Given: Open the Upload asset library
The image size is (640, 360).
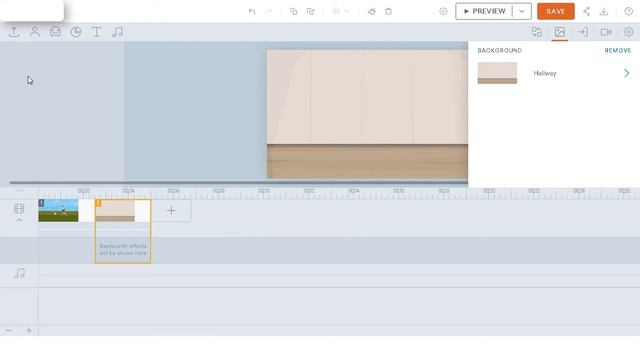Looking at the screenshot, I should click(x=14, y=32).
